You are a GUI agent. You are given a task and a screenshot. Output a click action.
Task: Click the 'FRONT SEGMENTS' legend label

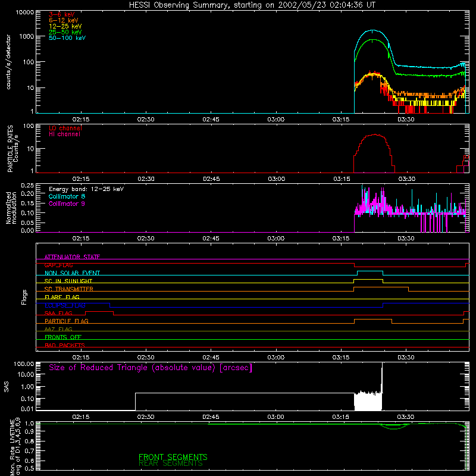click(173, 457)
